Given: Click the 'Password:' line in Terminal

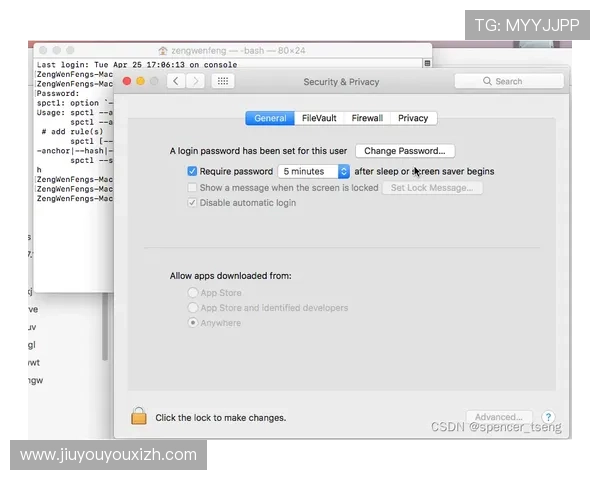Looking at the screenshot, I should pyautogui.click(x=58, y=93).
